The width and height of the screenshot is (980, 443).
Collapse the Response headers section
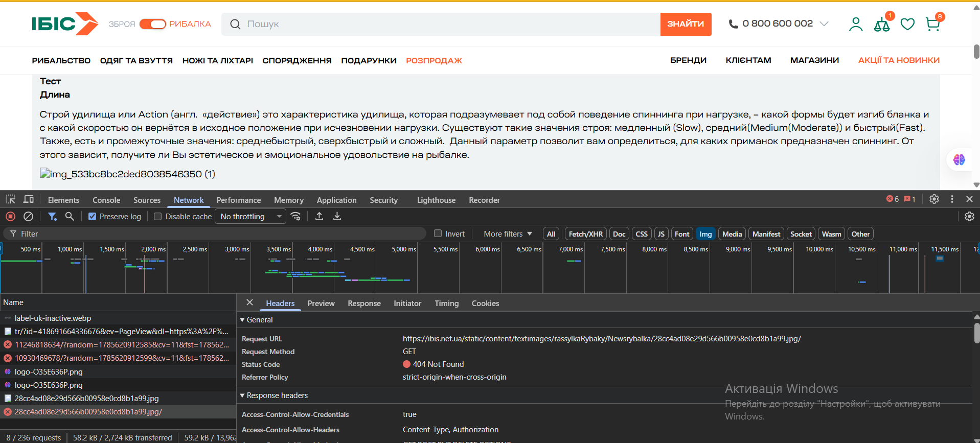click(274, 395)
